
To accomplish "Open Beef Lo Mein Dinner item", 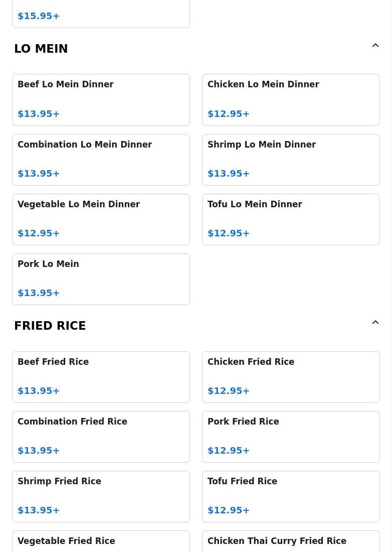I will [101, 99].
